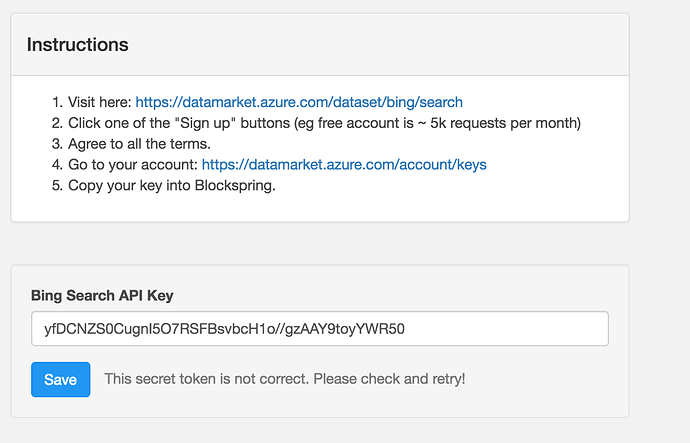
Task: Click the "Copy your key into" step text
Action: coord(129,185)
